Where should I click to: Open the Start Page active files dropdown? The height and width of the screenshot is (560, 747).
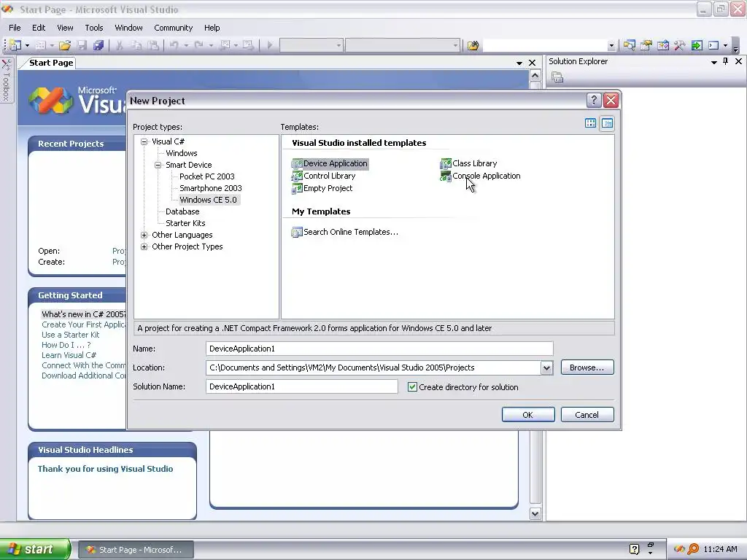(519, 63)
